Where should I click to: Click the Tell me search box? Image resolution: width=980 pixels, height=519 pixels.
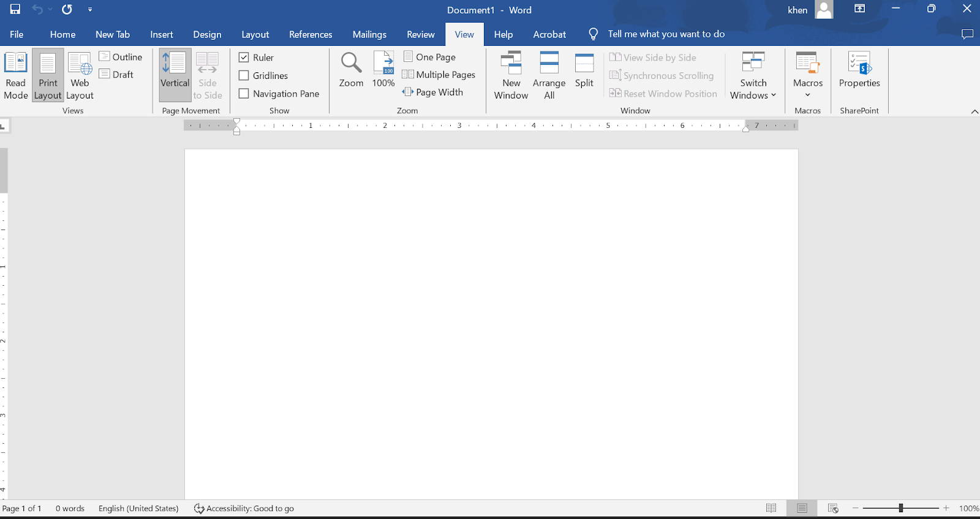tap(666, 34)
